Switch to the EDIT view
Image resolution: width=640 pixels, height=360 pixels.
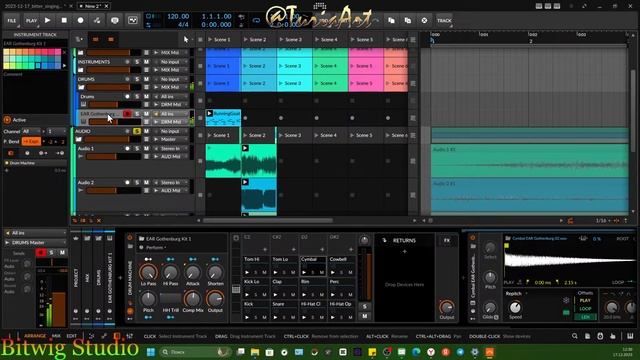71,336
